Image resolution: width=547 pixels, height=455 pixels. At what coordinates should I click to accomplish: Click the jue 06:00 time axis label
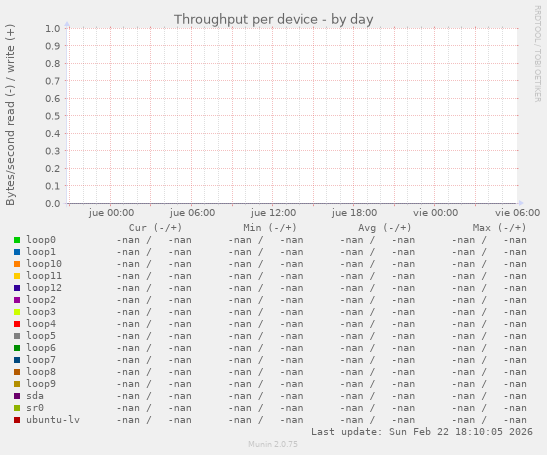(192, 213)
